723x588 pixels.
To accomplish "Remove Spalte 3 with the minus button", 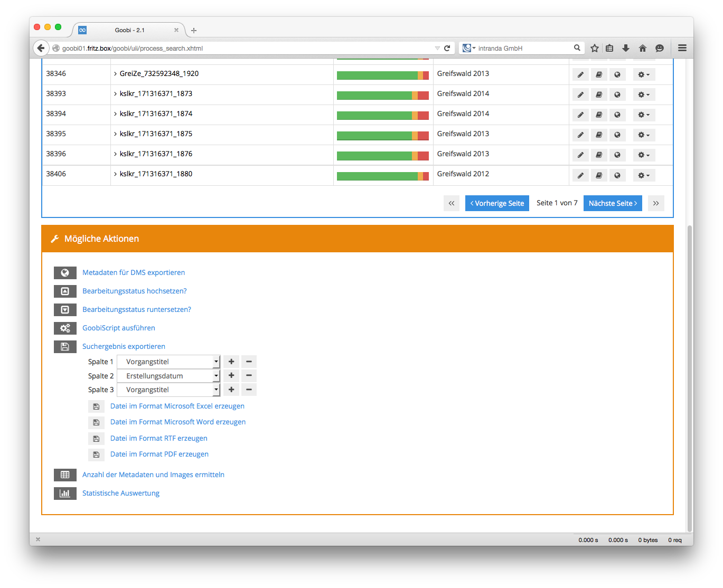I will point(249,390).
